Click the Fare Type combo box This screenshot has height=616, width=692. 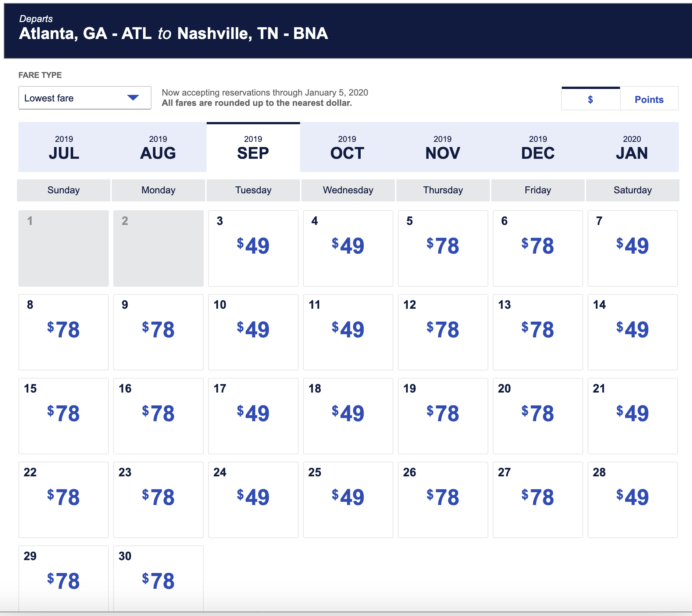(85, 98)
